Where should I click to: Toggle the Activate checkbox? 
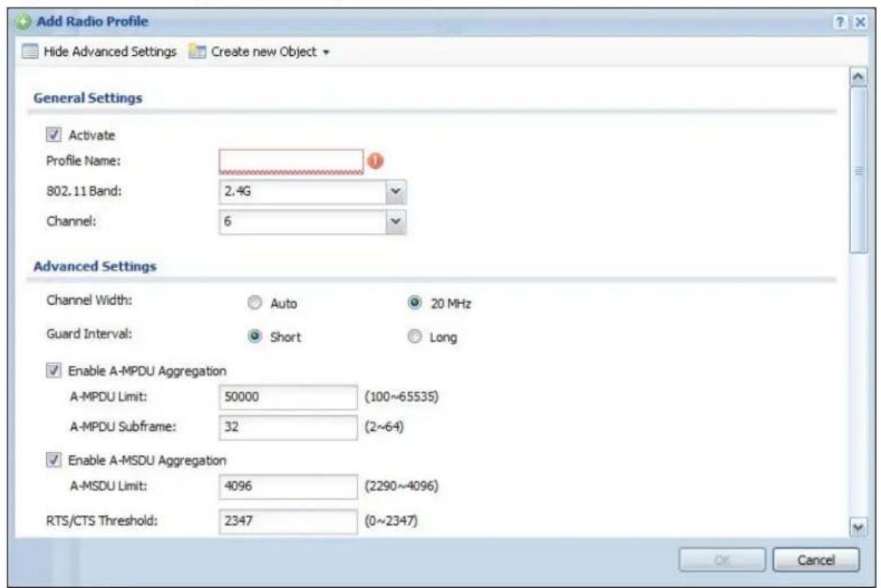tap(53, 134)
